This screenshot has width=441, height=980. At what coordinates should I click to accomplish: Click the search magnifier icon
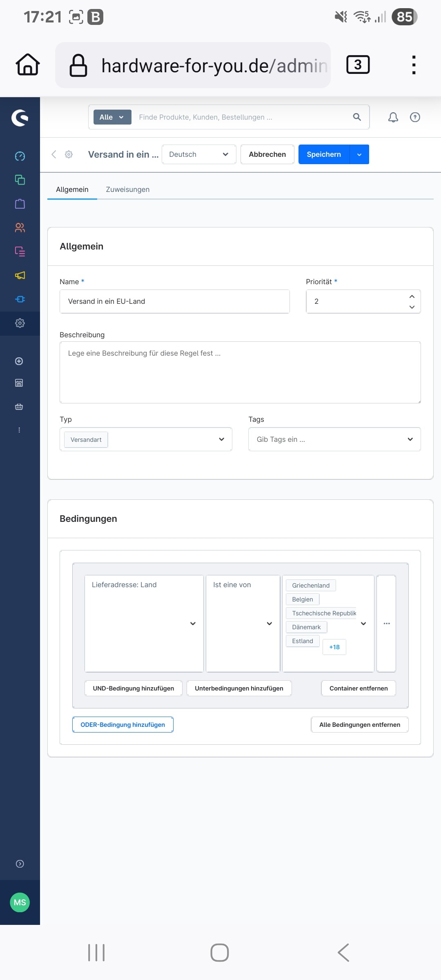tap(357, 117)
